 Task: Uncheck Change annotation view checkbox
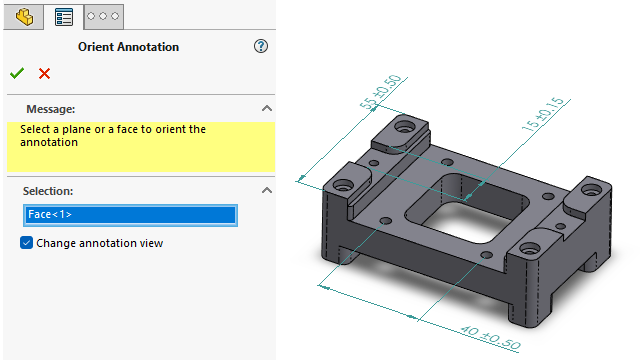point(27,243)
